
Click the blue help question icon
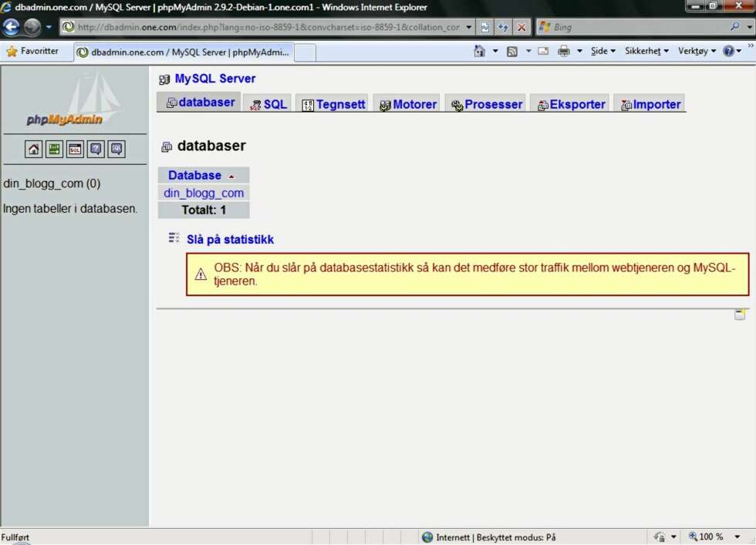click(x=728, y=51)
